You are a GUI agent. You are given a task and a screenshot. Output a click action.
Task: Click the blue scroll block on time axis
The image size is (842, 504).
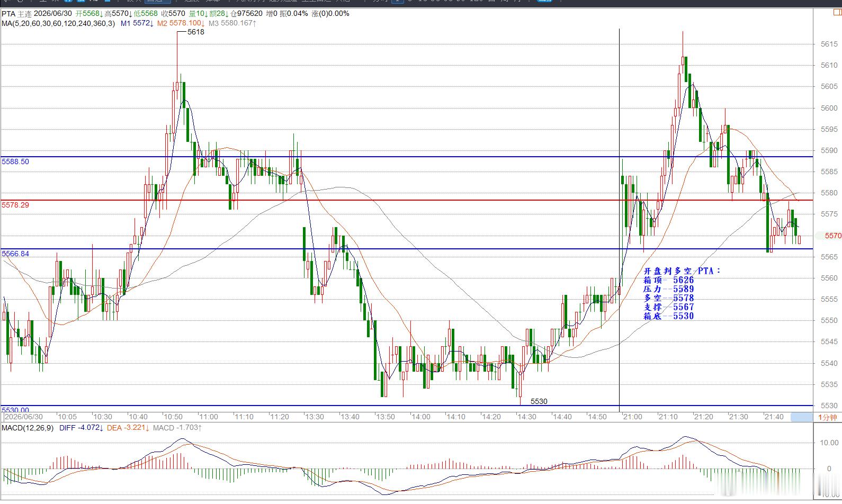pyautogui.click(x=801, y=417)
